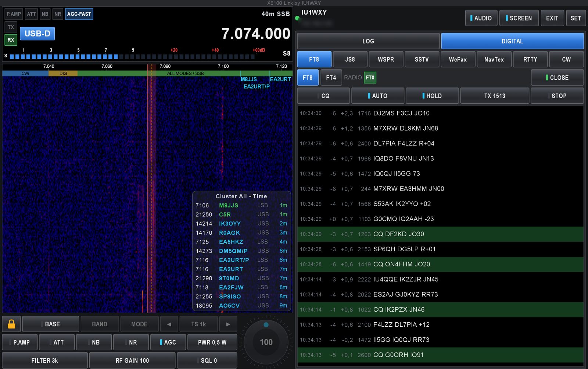Click the 7.074.000 frequency display
Image resolution: width=588 pixels, height=369 pixels.
[256, 34]
